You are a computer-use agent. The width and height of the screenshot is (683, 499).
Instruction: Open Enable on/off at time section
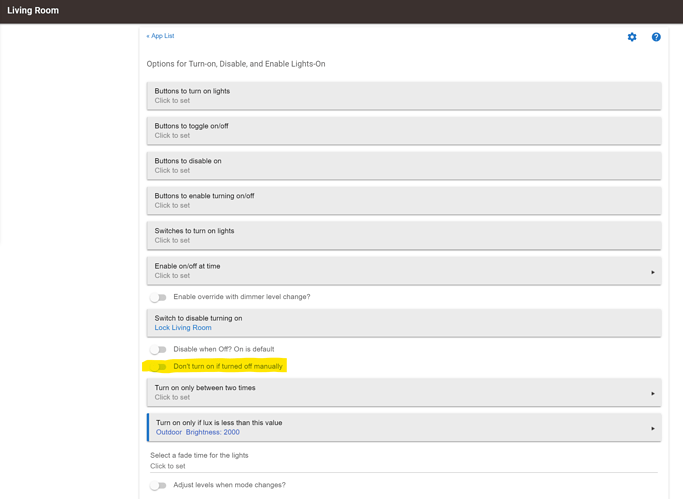pos(404,271)
